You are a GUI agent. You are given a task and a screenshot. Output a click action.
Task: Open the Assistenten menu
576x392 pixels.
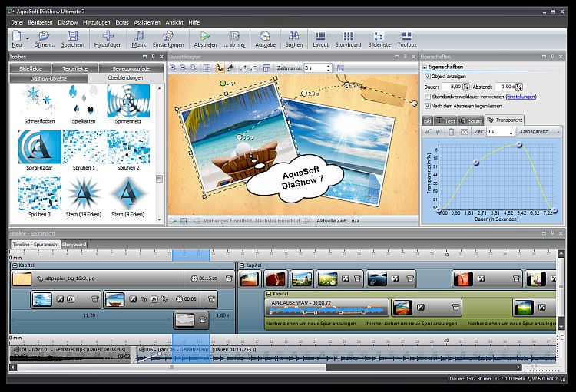(x=147, y=22)
